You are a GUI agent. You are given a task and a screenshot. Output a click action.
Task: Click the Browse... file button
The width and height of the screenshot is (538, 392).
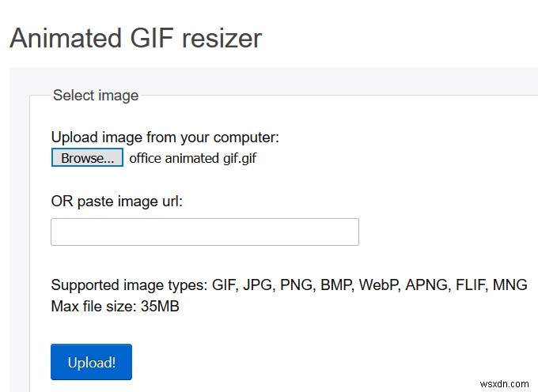pos(87,158)
